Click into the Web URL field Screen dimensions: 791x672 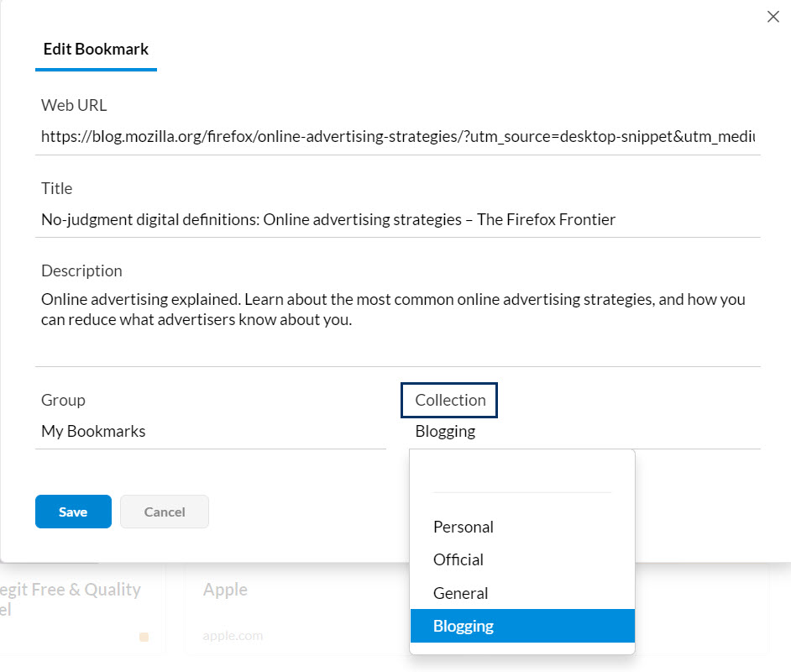398,137
